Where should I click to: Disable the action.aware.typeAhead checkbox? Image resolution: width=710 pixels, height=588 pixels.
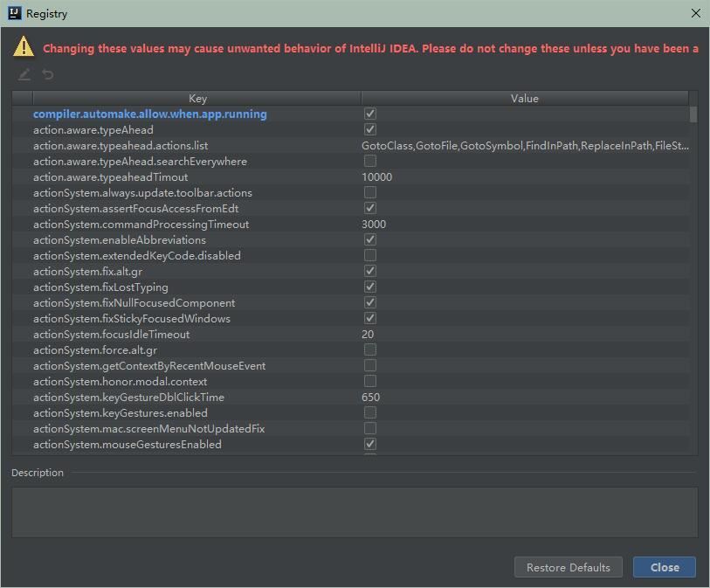(369, 128)
